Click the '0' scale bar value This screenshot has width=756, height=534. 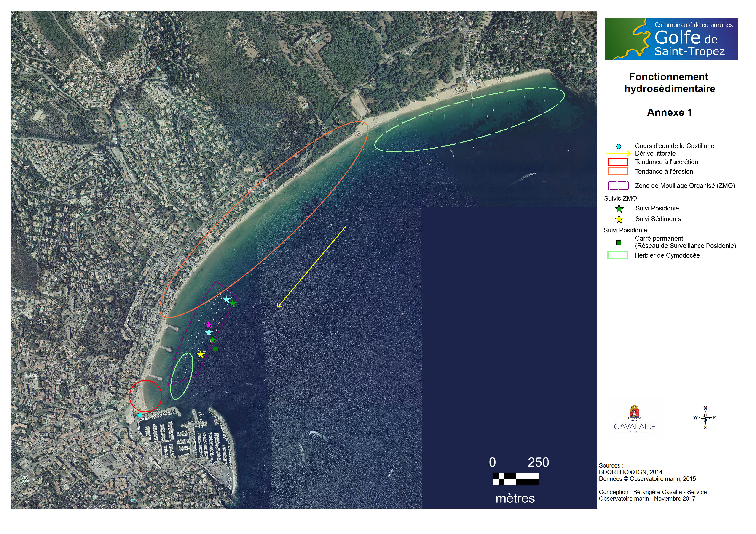coord(492,463)
